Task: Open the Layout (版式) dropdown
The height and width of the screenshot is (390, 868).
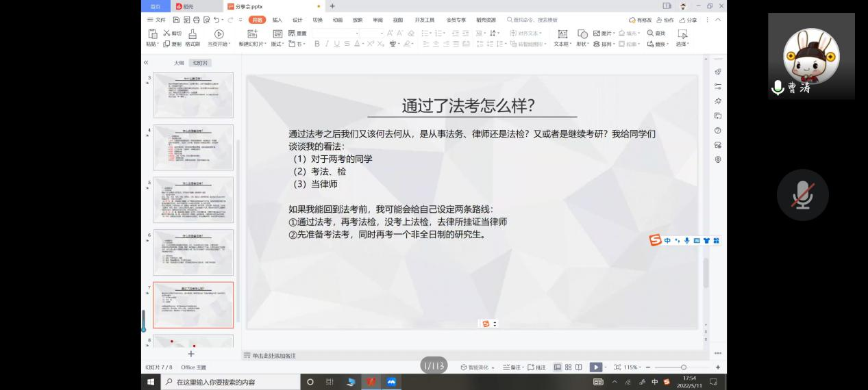Action: pyautogui.click(x=277, y=44)
